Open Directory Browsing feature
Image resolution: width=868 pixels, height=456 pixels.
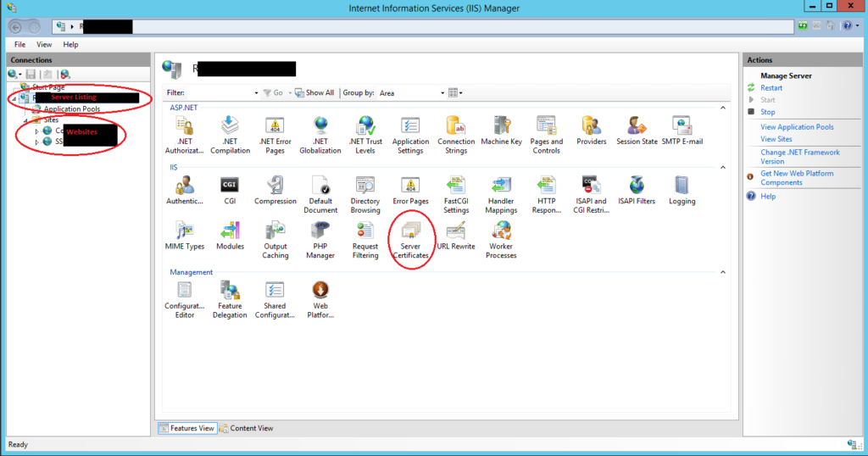365,195
